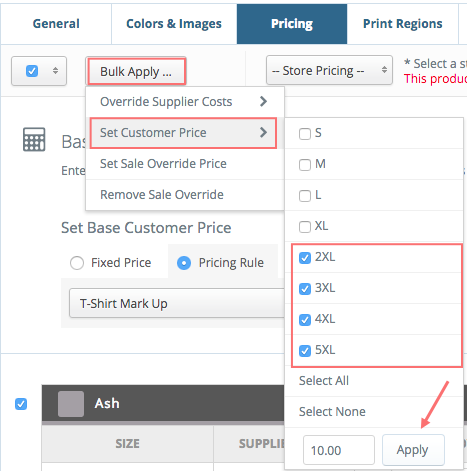Uncheck the 3XL size checkbox
The height and width of the screenshot is (471, 467).
[305, 289]
